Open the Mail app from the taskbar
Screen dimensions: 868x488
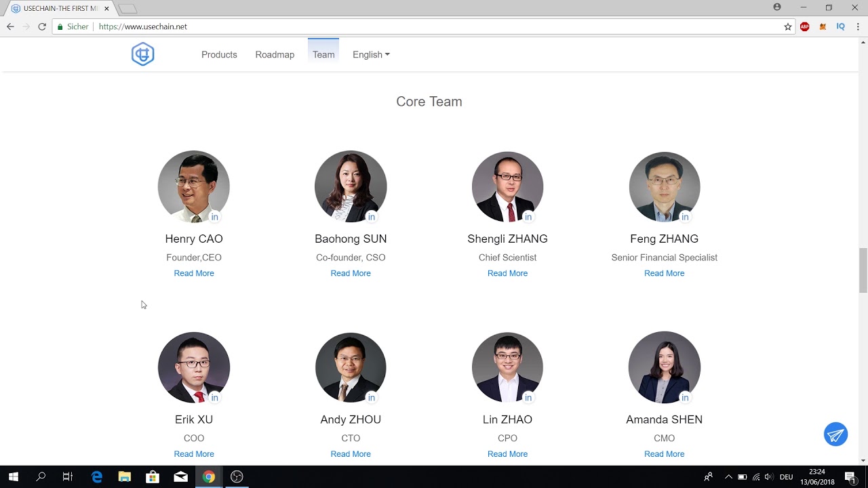coord(180,476)
